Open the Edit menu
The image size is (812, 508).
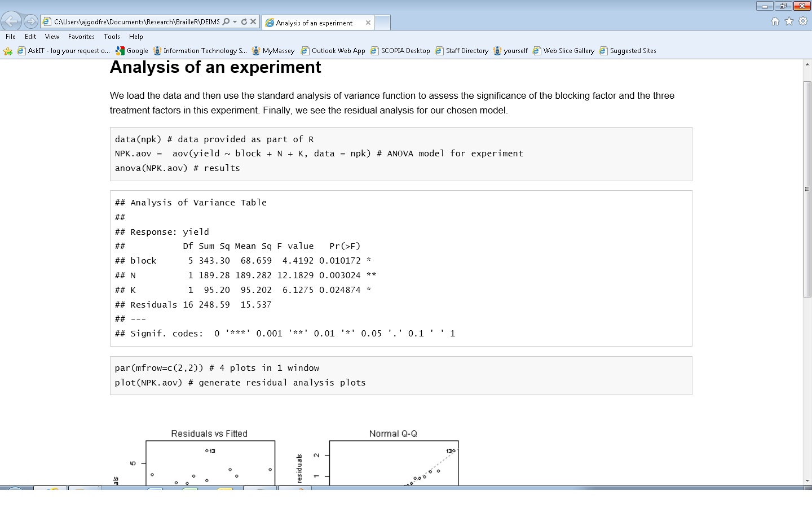coord(30,36)
